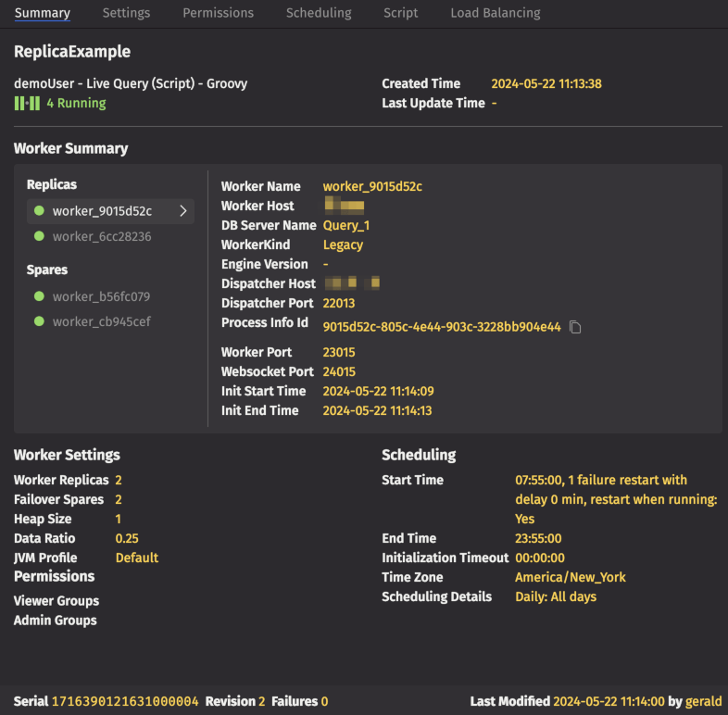Click the Process Info Id UUID text

(x=441, y=327)
